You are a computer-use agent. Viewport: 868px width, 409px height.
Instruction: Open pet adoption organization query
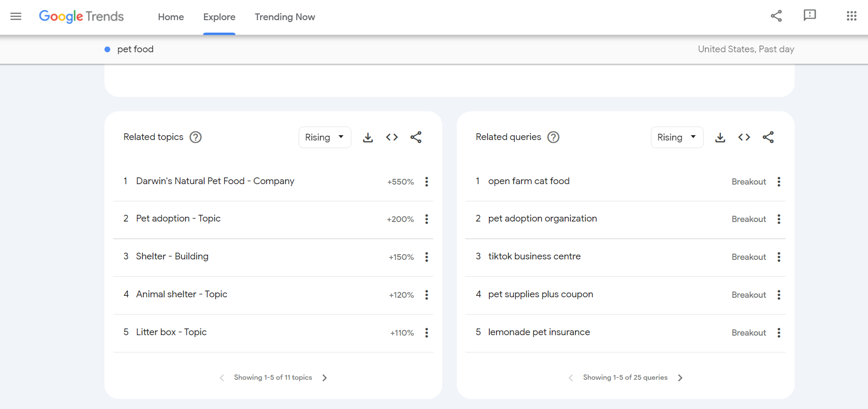pyautogui.click(x=543, y=218)
